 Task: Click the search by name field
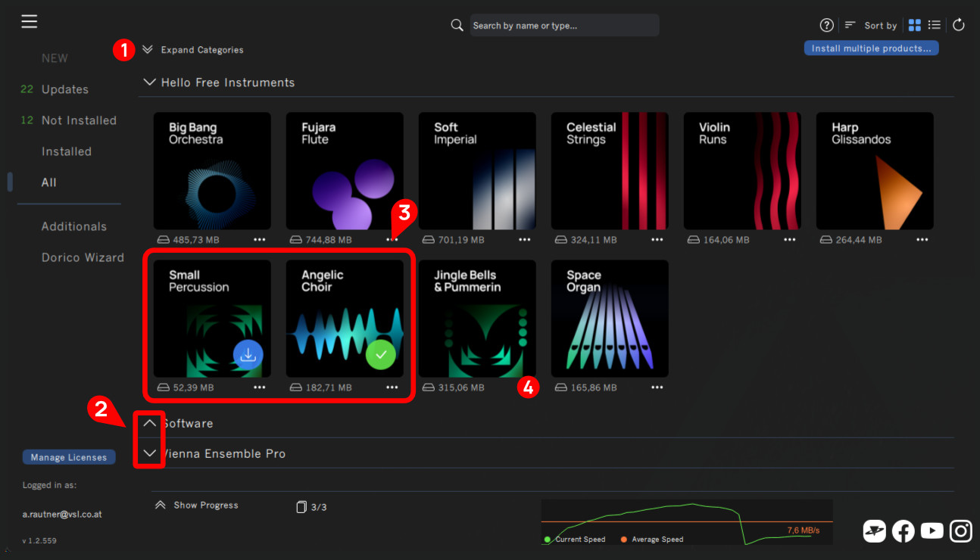[563, 26]
